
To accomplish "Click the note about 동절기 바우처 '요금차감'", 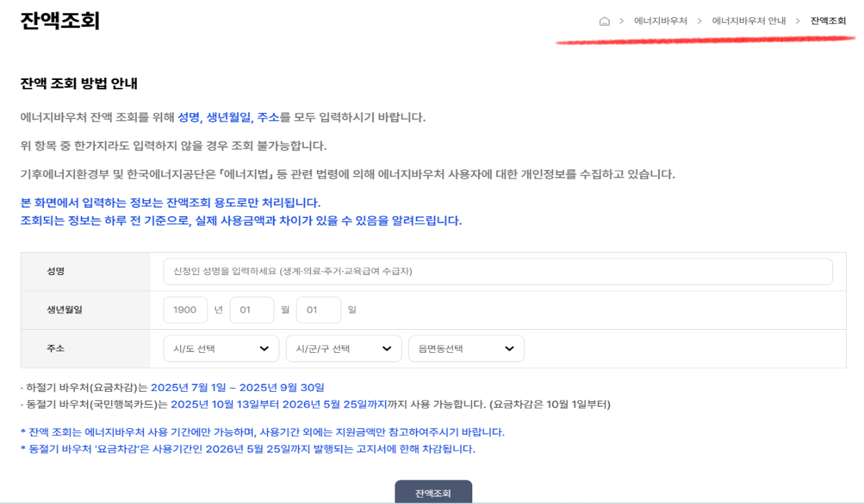I will pos(248,449).
